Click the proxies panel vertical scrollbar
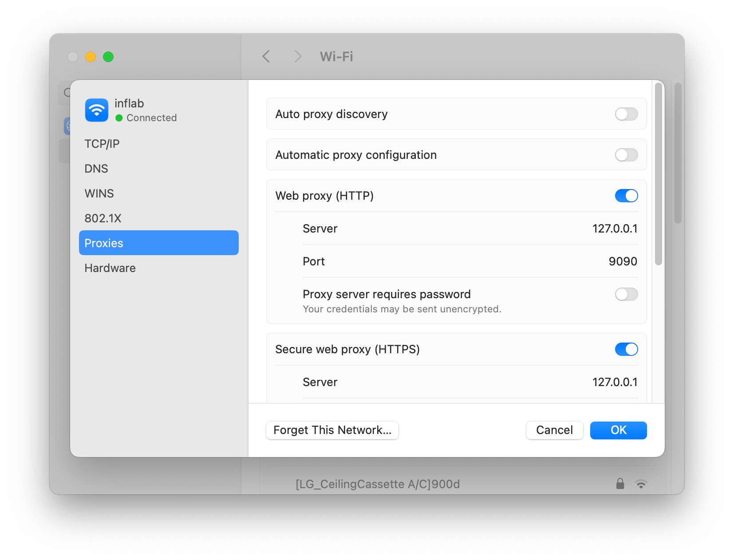Image resolution: width=734 pixels, height=560 pixels. click(659, 174)
